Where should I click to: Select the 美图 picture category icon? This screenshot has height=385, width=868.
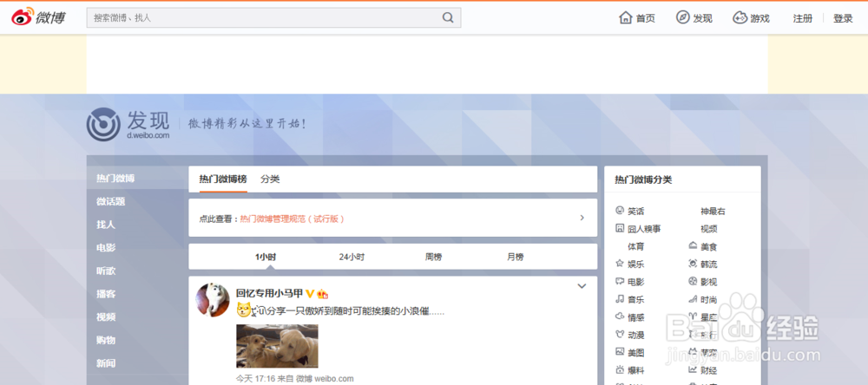coord(620,352)
